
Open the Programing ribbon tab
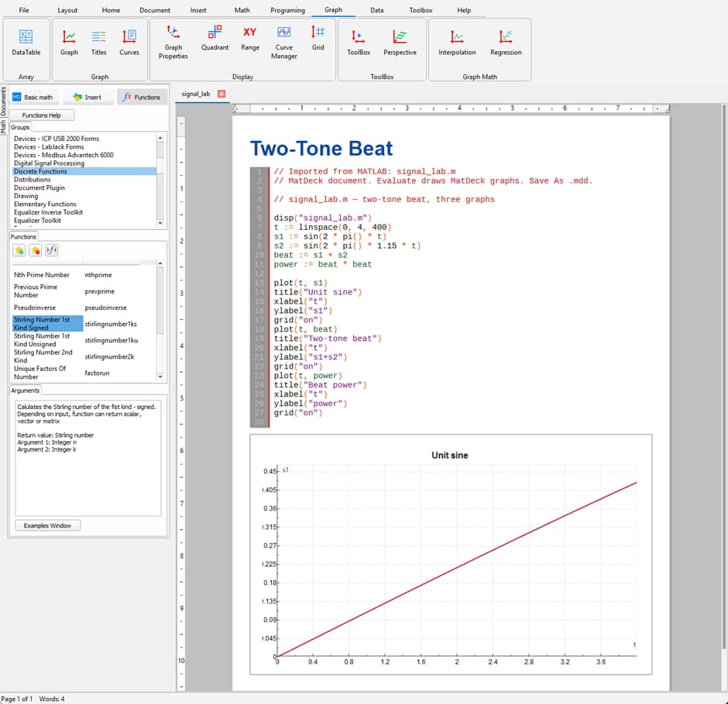287,10
